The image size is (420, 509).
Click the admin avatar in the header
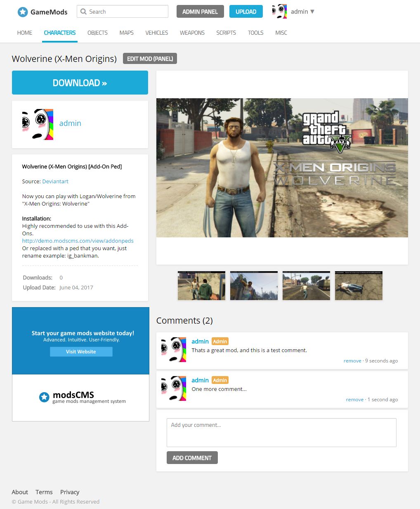tap(280, 12)
